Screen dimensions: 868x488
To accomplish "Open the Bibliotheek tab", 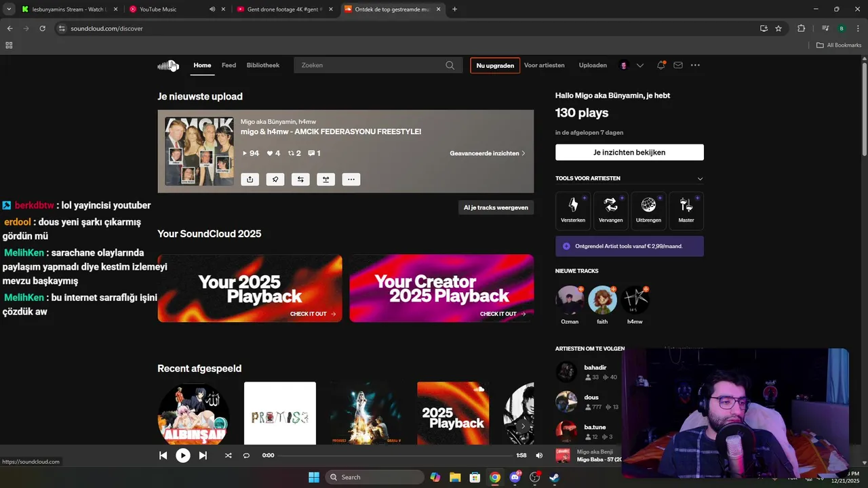I will [263, 66].
